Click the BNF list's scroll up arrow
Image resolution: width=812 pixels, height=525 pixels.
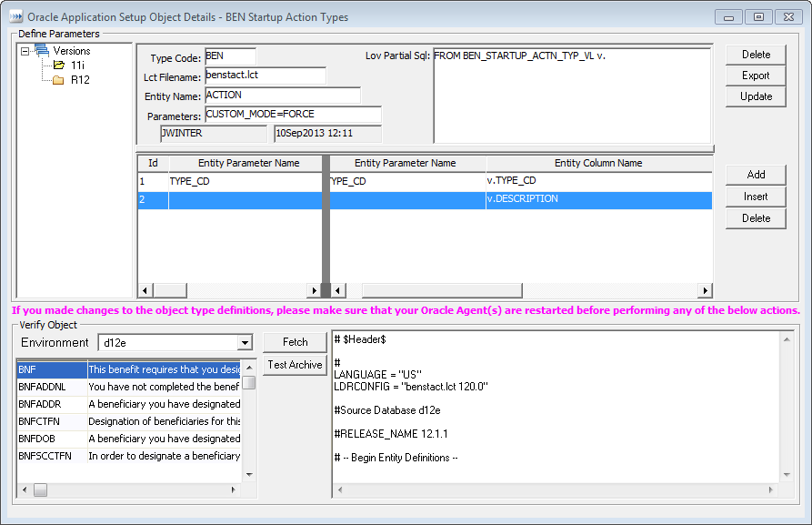click(249, 367)
